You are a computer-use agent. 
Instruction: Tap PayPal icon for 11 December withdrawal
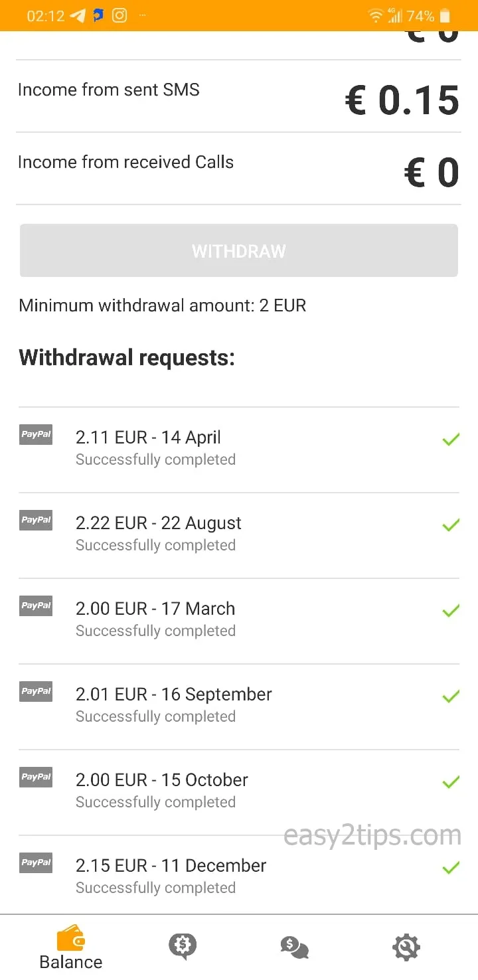(x=36, y=862)
